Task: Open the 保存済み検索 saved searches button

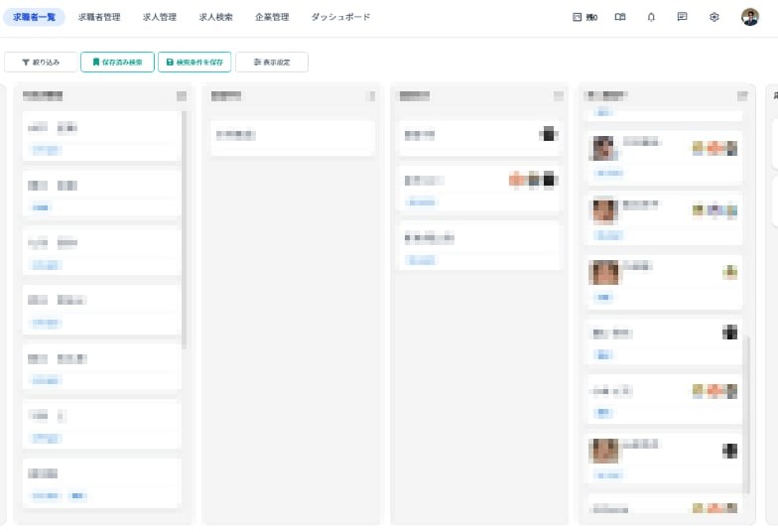Action: (x=117, y=62)
